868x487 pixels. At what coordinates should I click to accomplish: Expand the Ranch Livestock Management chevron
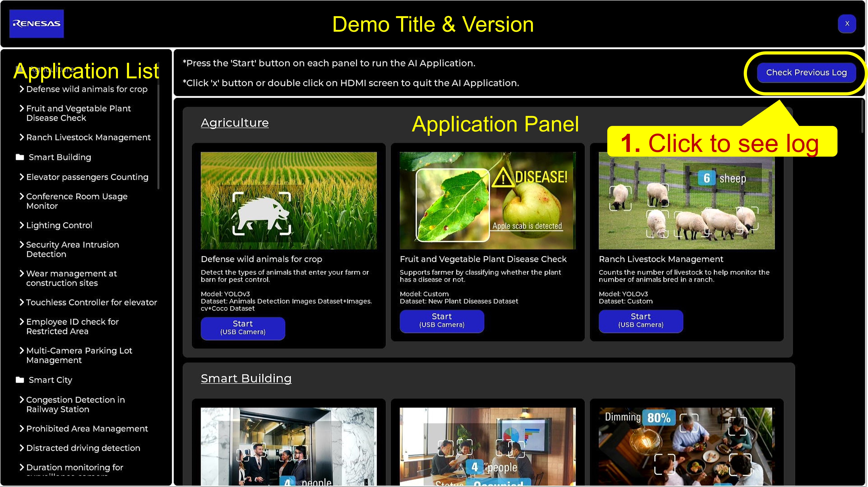(x=22, y=137)
